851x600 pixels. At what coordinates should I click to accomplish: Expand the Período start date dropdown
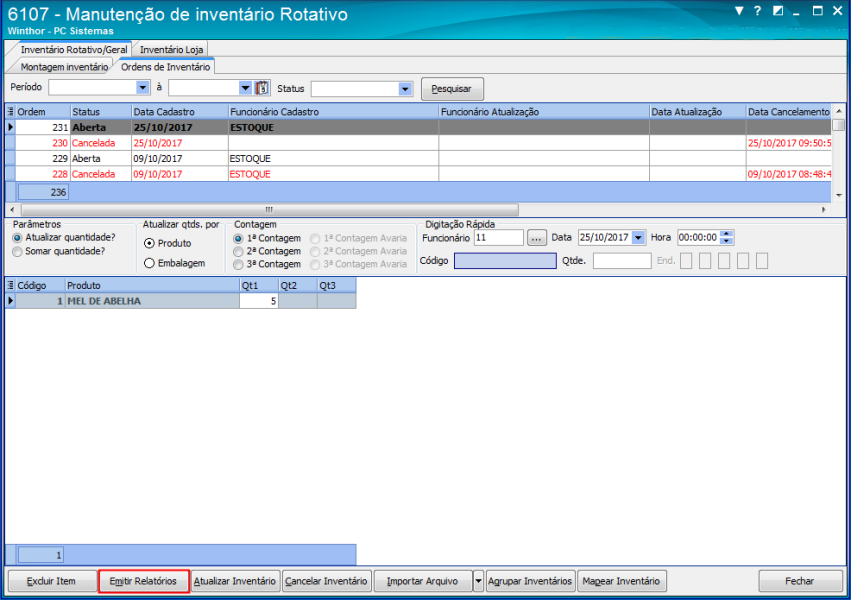click(x=142, y=87)
